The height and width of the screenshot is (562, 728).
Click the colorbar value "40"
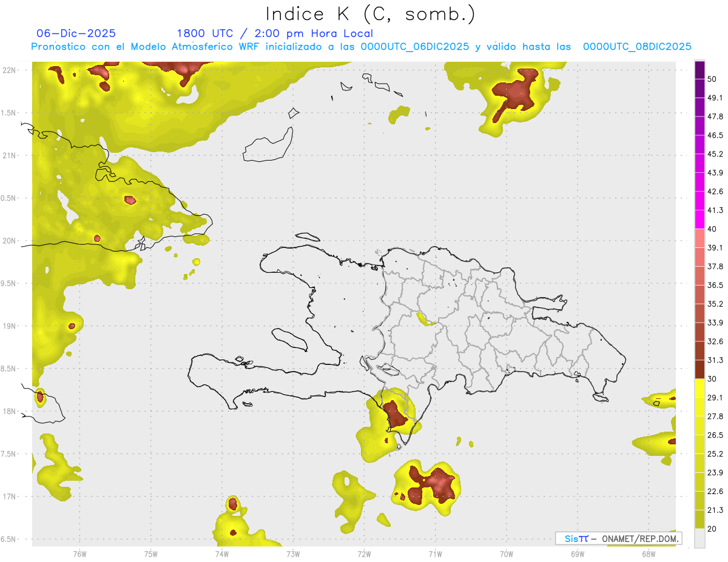[713, 229]
